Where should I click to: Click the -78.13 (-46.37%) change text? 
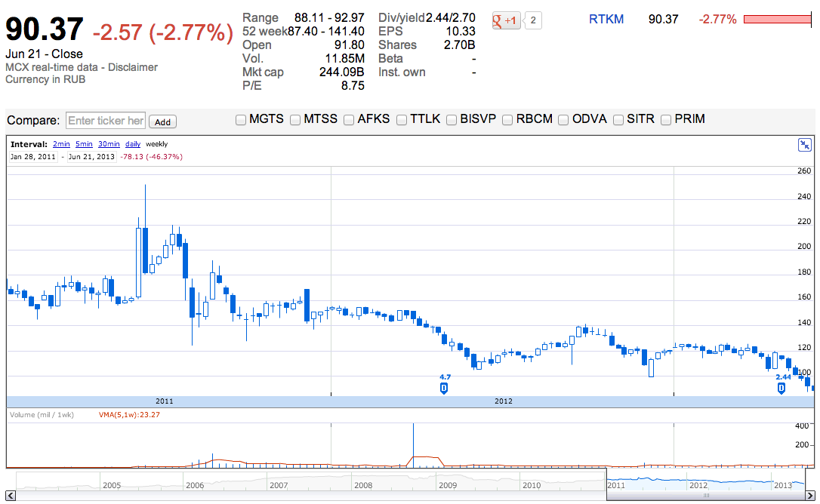click(152, 157)
